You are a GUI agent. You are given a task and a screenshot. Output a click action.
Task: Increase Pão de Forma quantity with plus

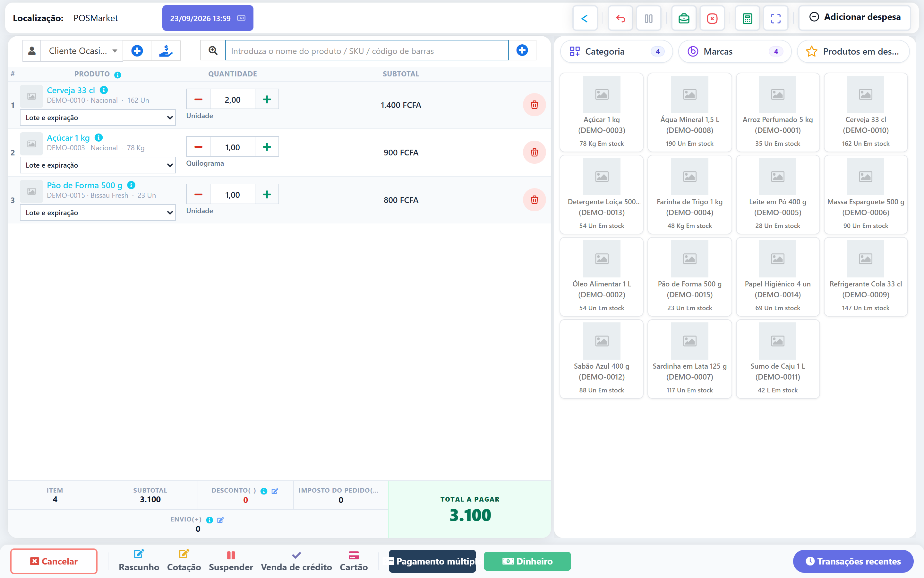tap(267, 194)
